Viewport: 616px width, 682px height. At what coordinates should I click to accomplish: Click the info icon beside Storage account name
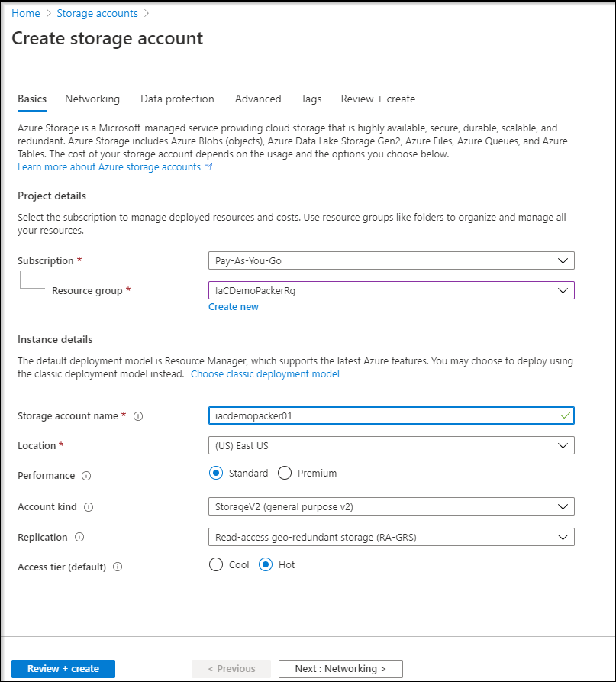click(138, 416)
